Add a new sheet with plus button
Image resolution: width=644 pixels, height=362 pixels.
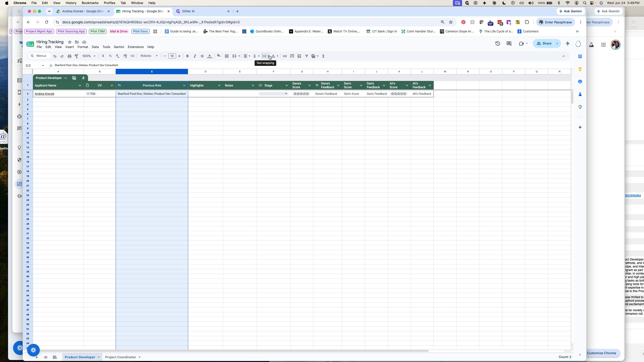click(x=37, y=357)
